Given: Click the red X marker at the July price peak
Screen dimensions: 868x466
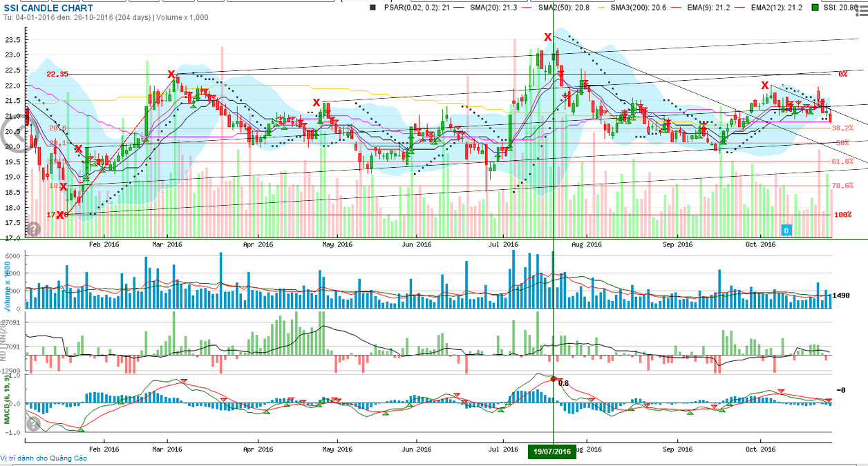Looking at the screenshot, I should [548, 37].
